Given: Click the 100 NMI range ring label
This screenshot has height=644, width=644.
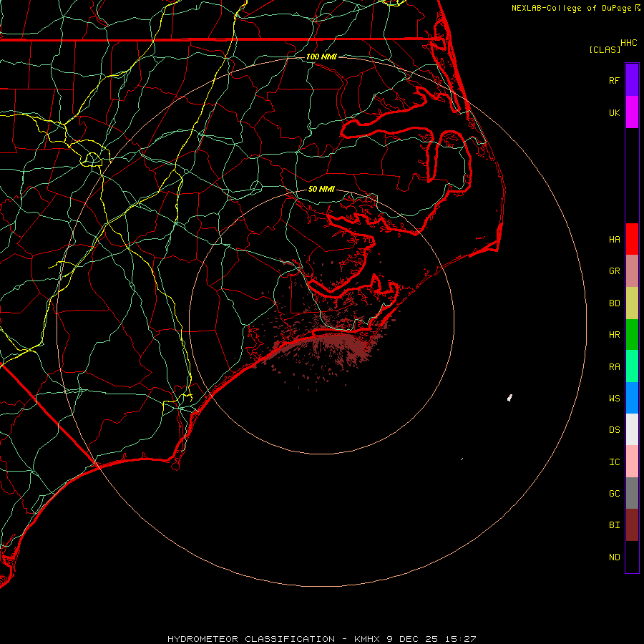Looking at the screenshot, I should [321, 57].
